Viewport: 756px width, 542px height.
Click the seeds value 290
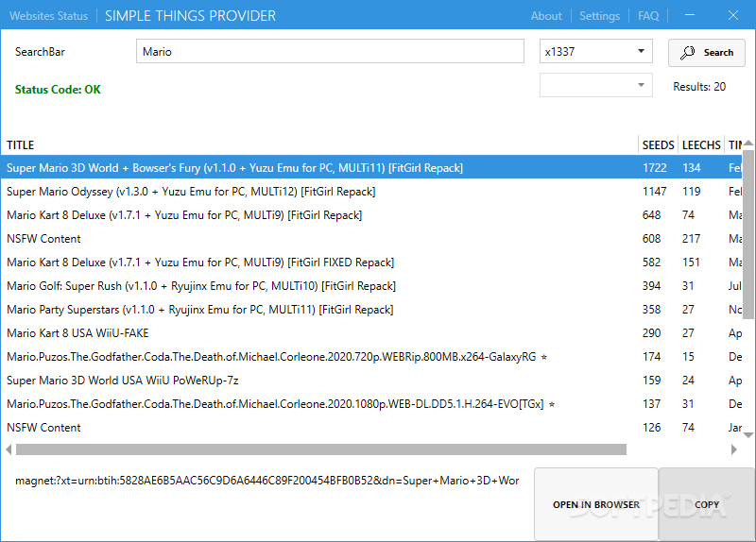point(651,333)
